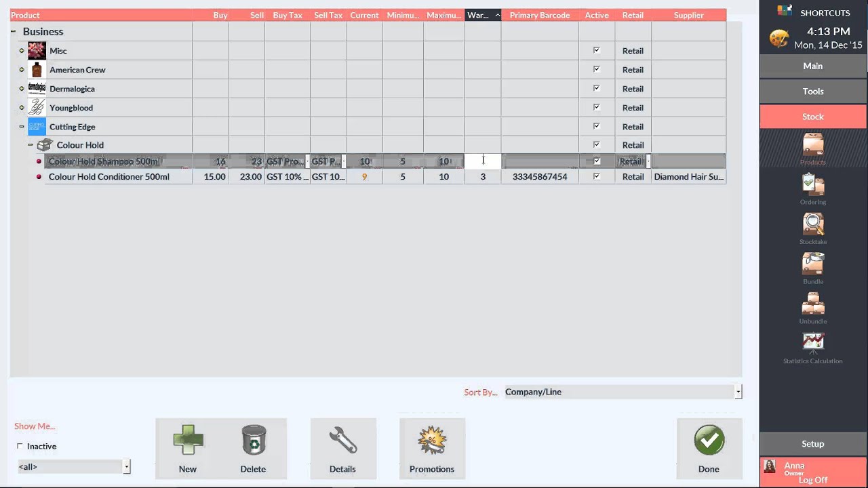868x488 pixels.
Task: Click the Warning column header
Action: (483, 15)
